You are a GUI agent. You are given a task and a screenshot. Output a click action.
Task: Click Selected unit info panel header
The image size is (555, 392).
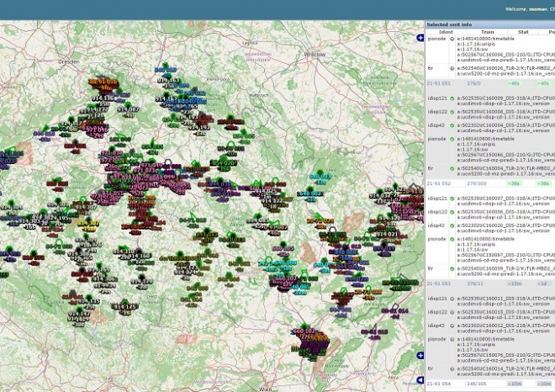coord(490,24)
